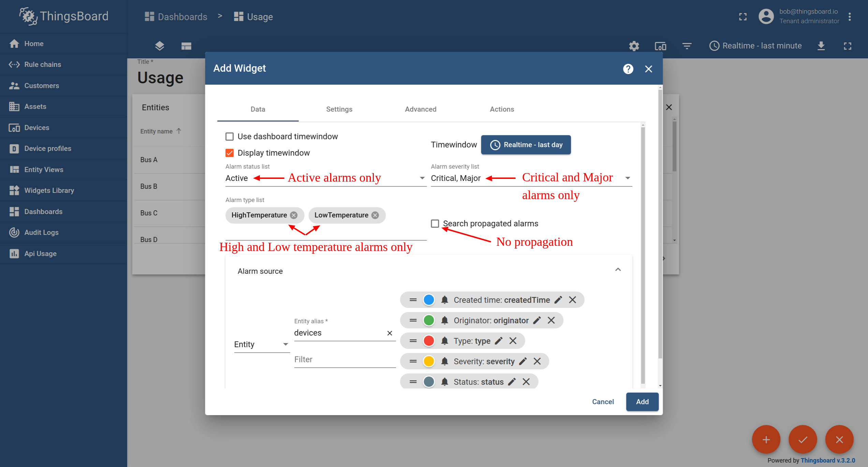Remove the Originator data key
This screenshot has width=868, height=467.
[x=551, y=321]
